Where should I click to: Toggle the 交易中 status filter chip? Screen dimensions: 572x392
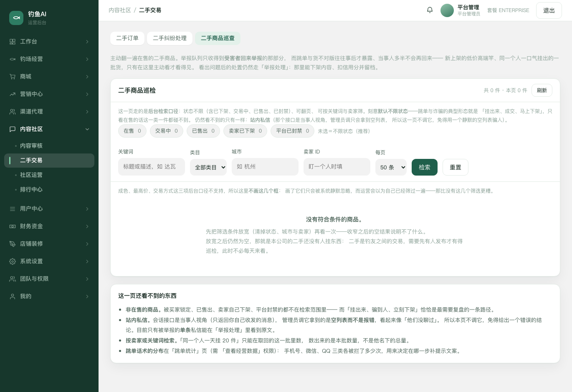point(167,131)
